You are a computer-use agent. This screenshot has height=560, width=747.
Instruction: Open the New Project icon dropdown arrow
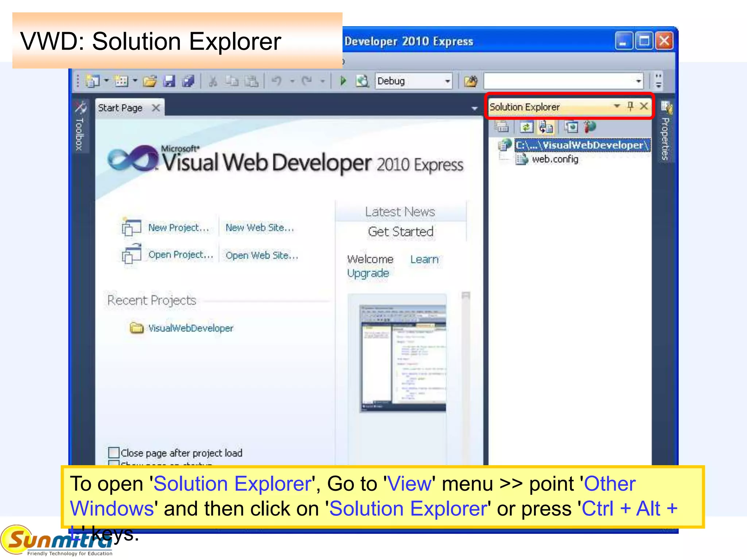[107, 81]
